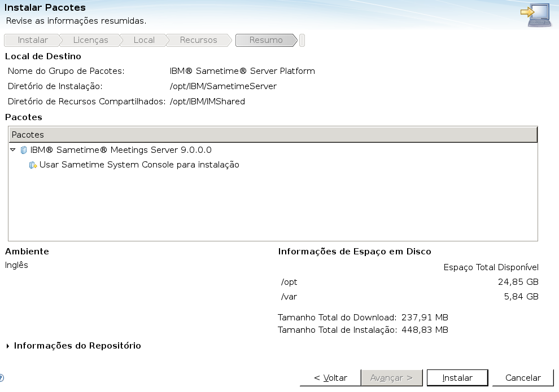Cancel the installation wizard
Image resolution: width=559 pixels, height=392 pixels.
click(523, 378)
